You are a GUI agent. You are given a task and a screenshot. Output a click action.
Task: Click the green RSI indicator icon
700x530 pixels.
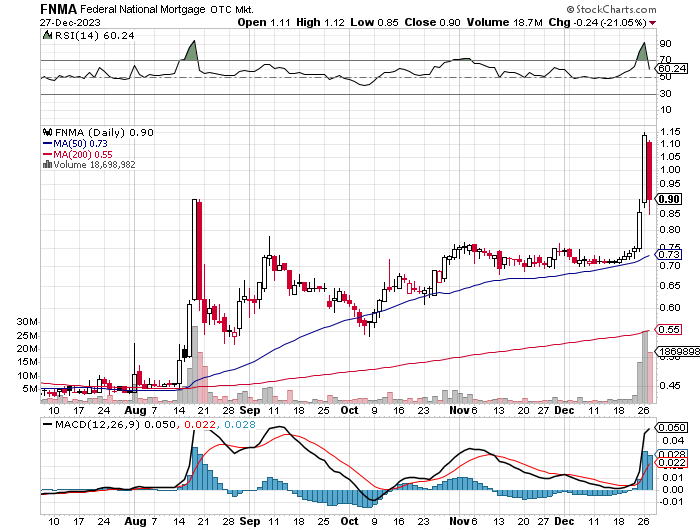47,35
